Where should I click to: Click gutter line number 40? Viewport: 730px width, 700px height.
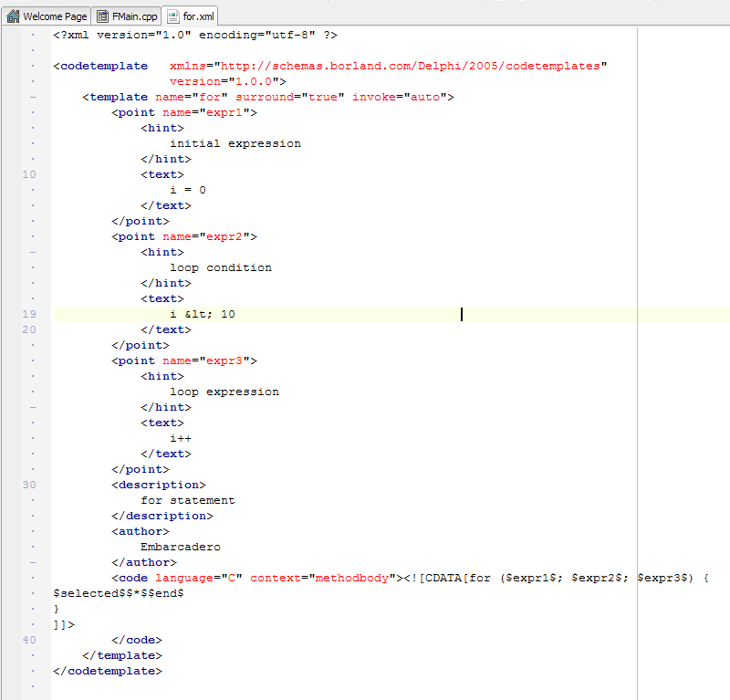pyautogui.click(x=29, y=640)
